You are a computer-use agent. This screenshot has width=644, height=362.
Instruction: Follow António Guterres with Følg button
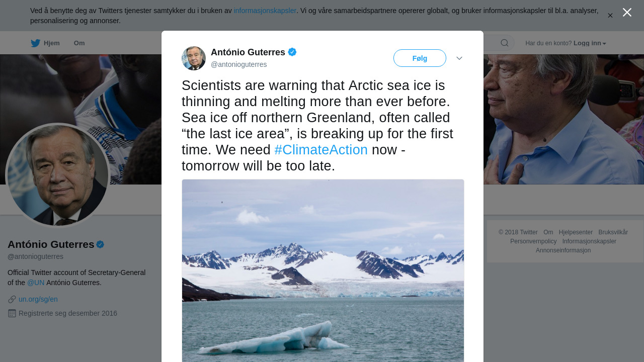pos(420,58)
